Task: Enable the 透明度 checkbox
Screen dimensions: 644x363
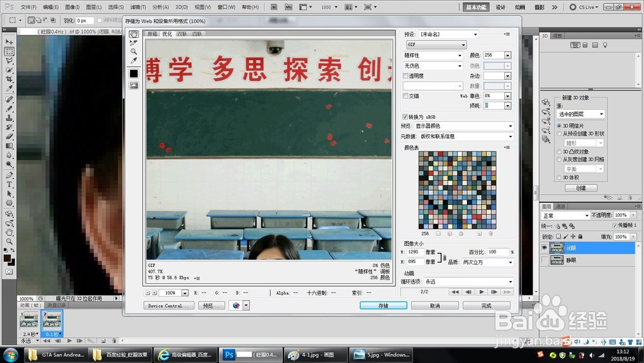Action: click(x=405, y=75)
